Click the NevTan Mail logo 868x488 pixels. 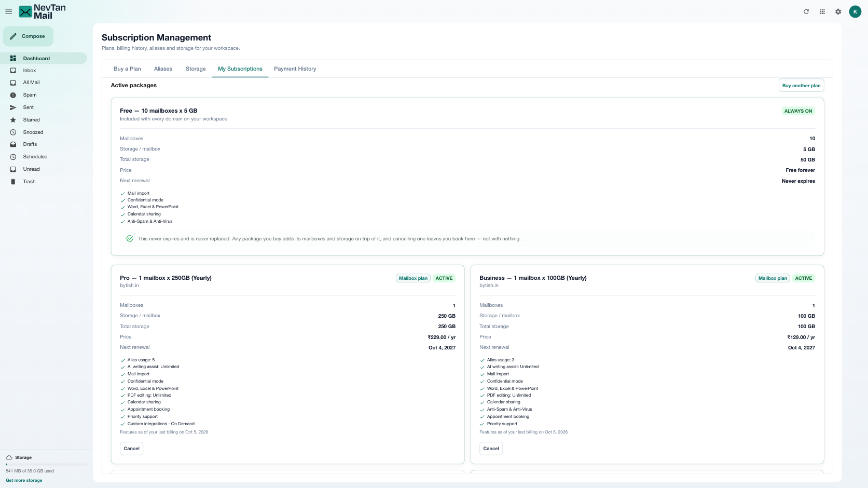(43, 11)
